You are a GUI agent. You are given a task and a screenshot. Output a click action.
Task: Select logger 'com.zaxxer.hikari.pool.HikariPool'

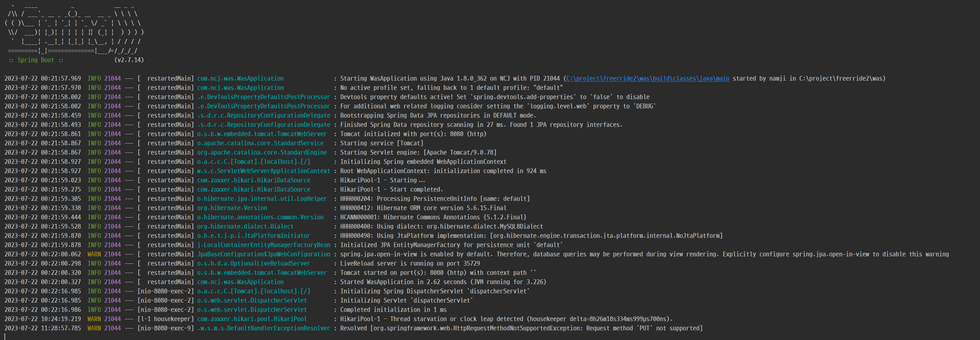pyautogui.click(x=252, y=319)
